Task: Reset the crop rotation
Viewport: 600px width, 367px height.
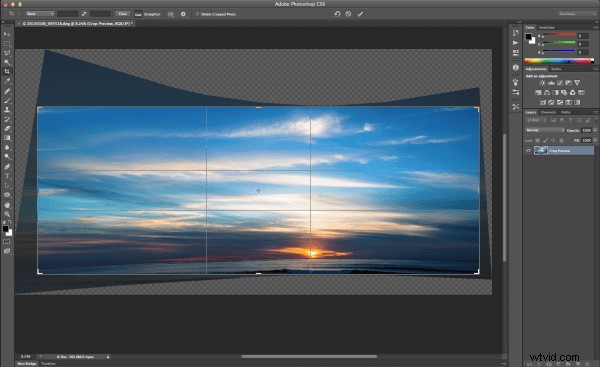Action: (x=337, y=14)
